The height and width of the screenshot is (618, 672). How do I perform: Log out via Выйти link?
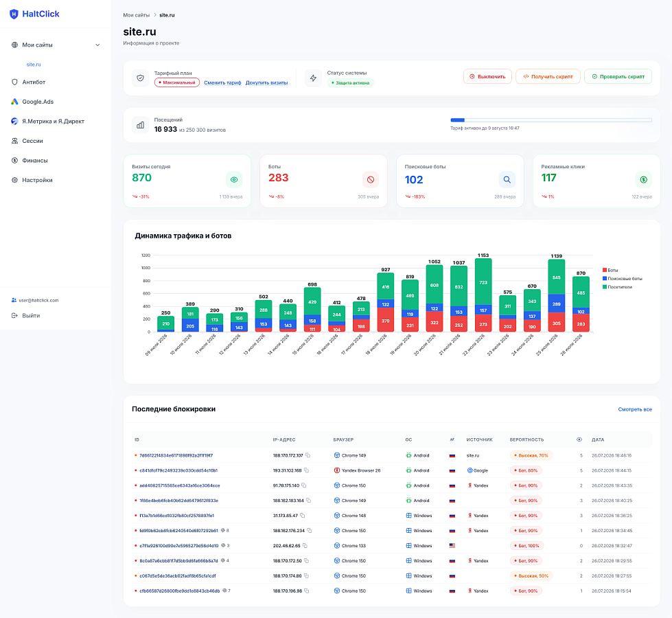(31, 316)
